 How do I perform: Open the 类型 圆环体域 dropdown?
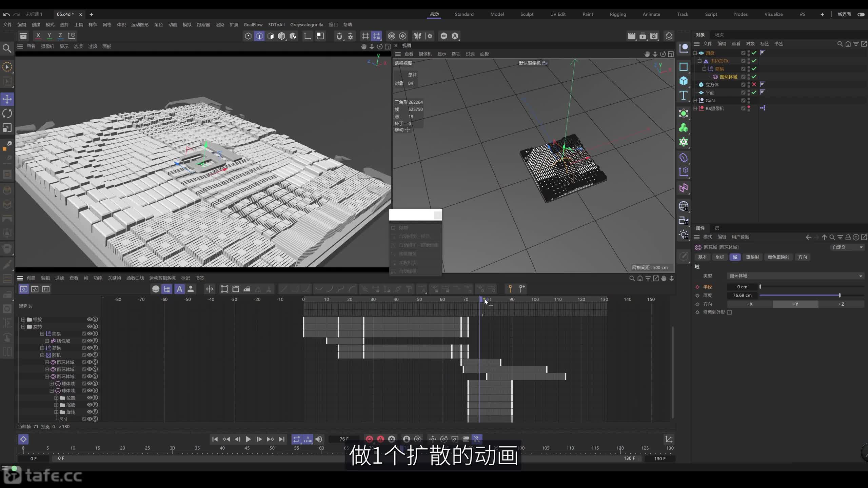pos(795,276)
